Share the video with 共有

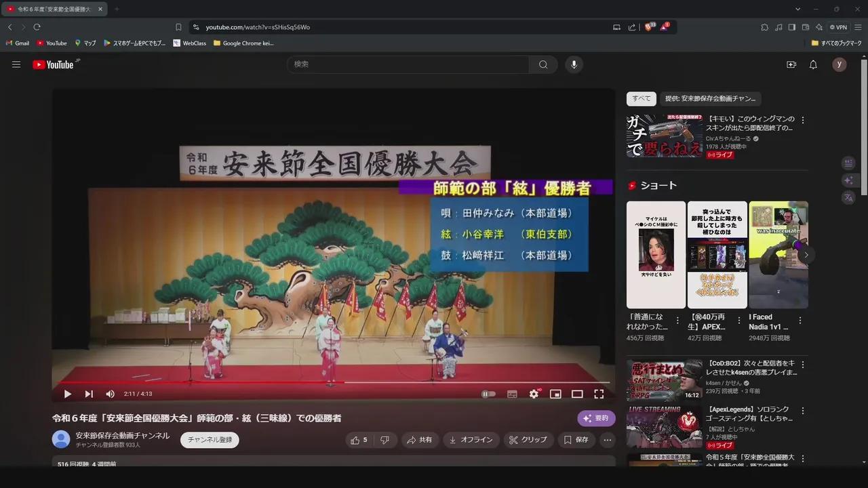coord(420,440)
